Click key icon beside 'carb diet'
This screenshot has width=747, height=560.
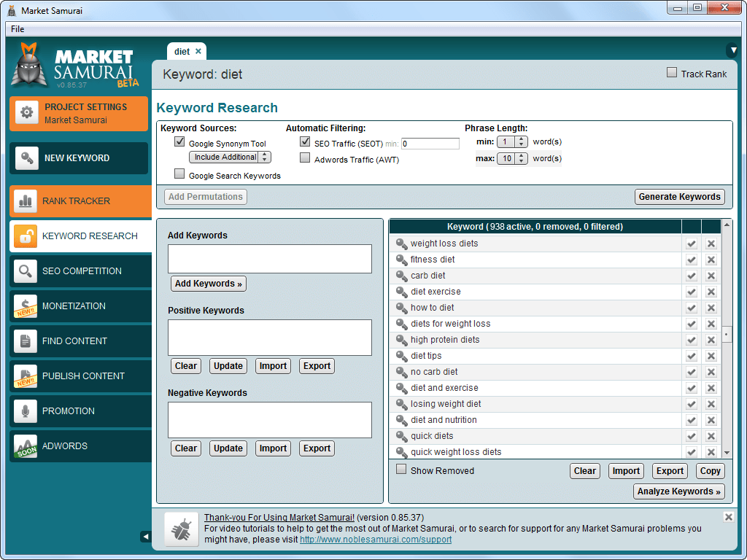point(401,276)
